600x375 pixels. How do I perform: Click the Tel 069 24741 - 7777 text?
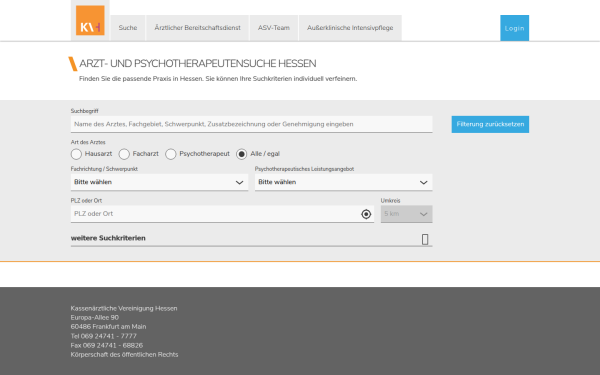[104, 336]
